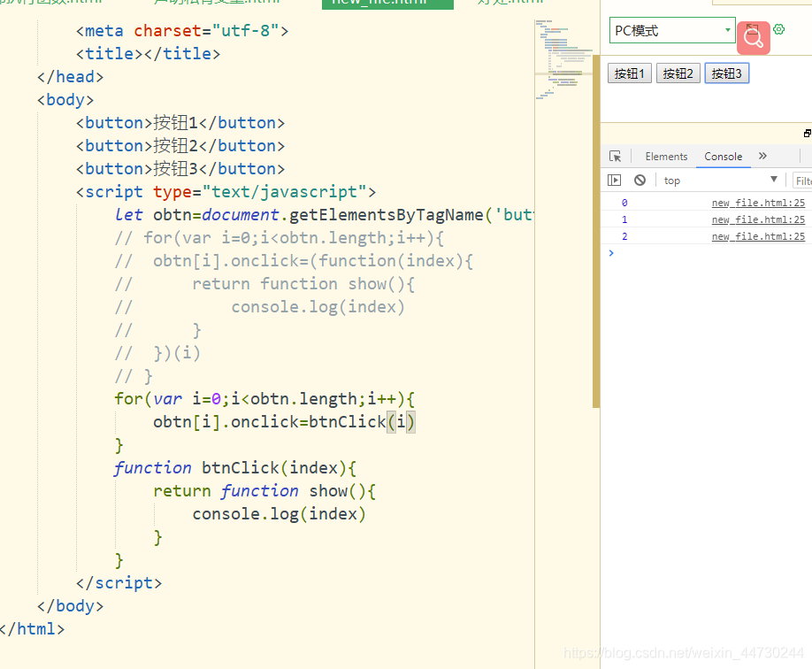Clear the console with the ban icon
Viewport: 812px width, 669px height.
pyautogui.click(x=640, y=180)
